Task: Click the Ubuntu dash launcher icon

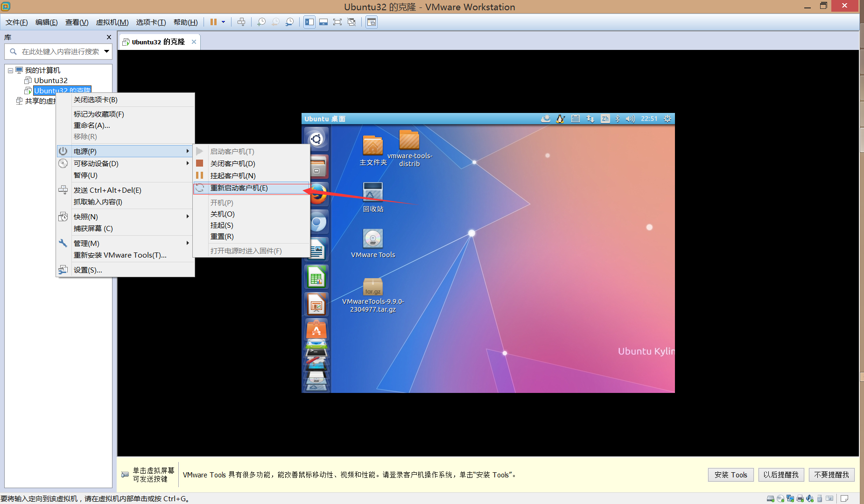Action: pyautogui.click(x=316, y=139)
